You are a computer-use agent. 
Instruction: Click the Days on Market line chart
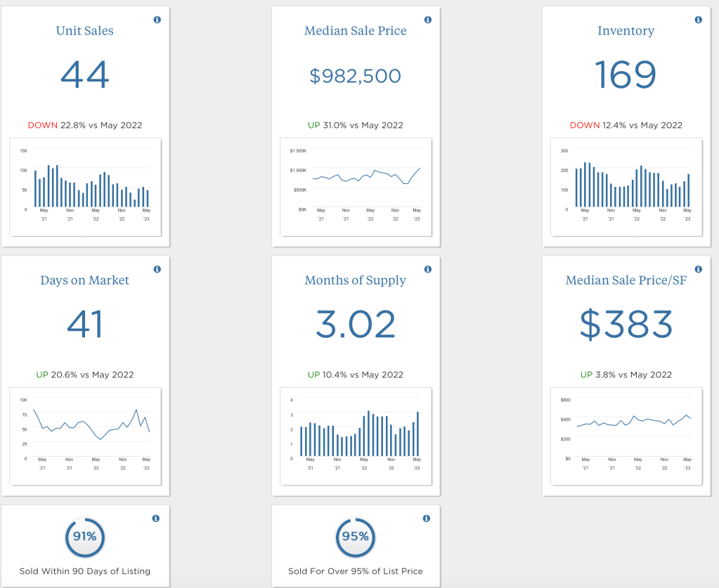click(86, 436)
